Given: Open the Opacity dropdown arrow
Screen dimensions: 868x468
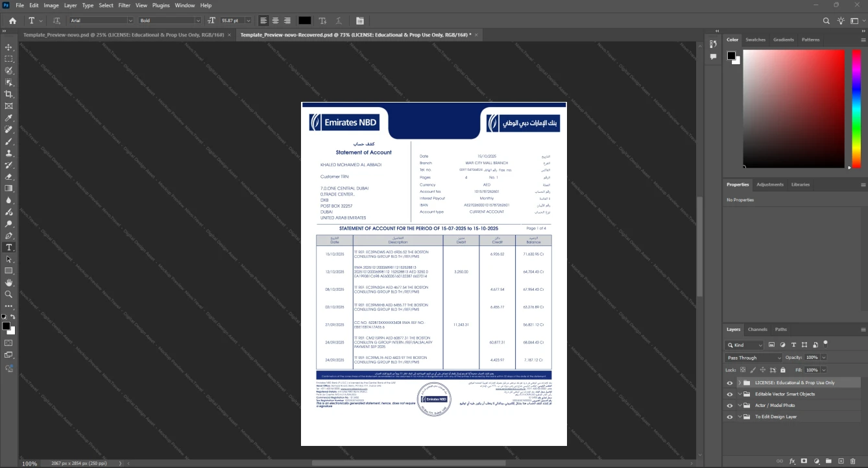Looking at the screenshot, I should click(824, 358).
